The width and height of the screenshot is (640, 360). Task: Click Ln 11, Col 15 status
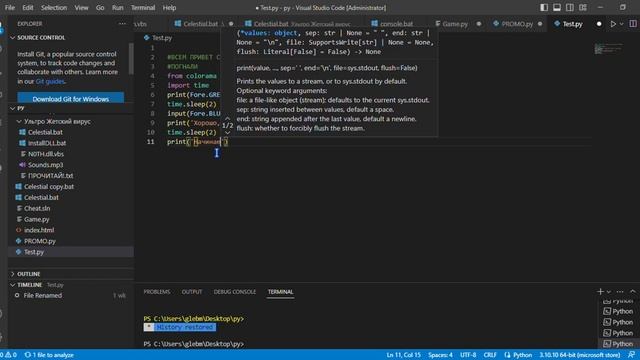403,355
